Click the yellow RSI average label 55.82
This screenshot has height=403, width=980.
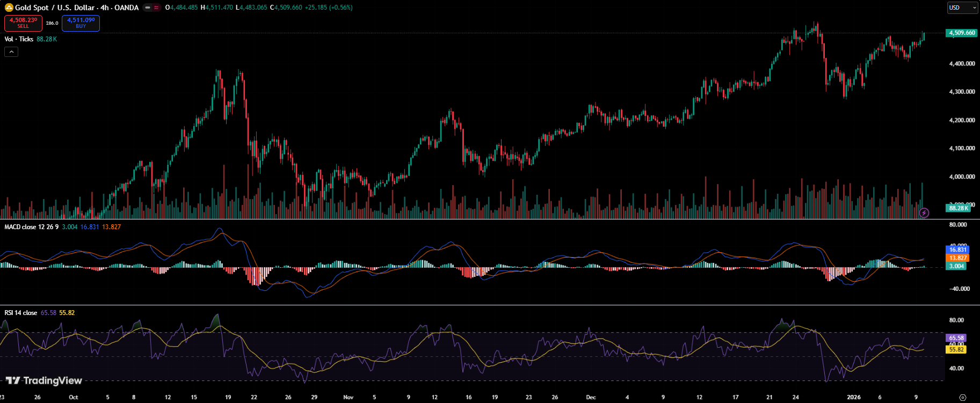[x=956, y=349]
